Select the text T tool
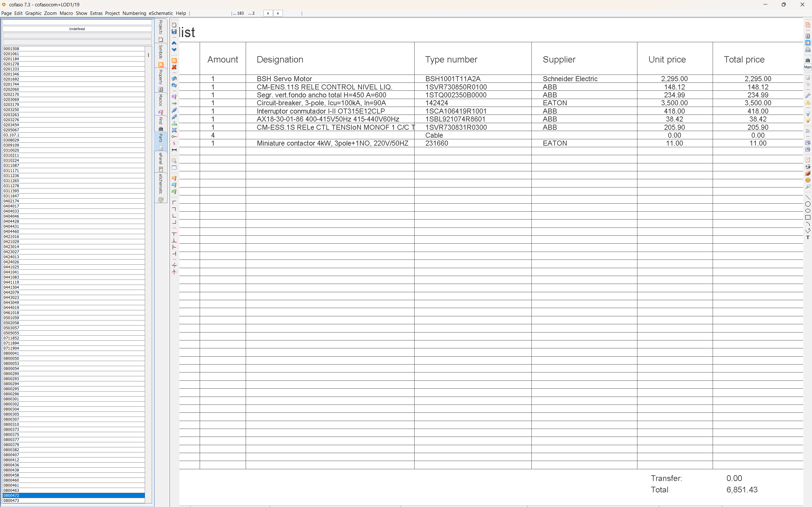This screenshot has height=507, width=812. coord(808,237)
